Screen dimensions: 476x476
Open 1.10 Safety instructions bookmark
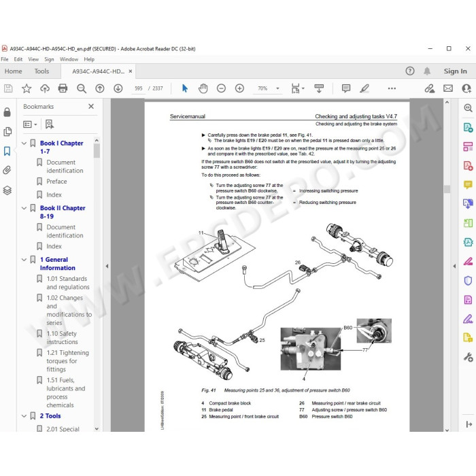(63, 337)
